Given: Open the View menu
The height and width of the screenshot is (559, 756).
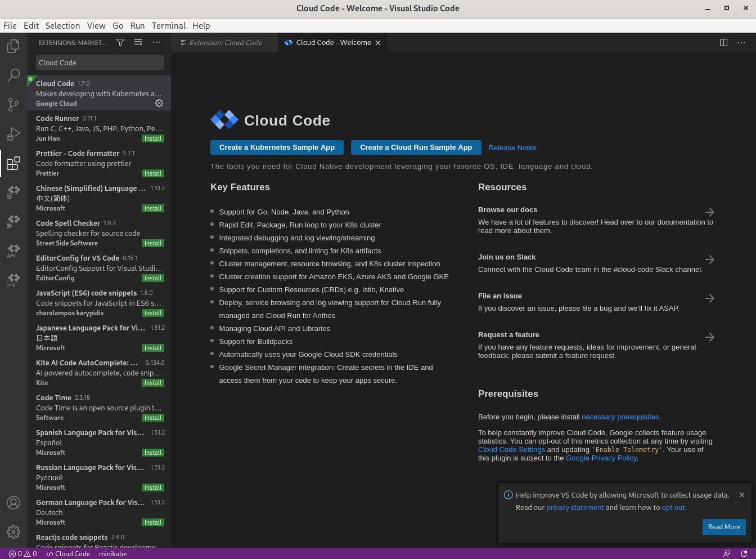Looking at the screenshot, I should pos(96,26).
